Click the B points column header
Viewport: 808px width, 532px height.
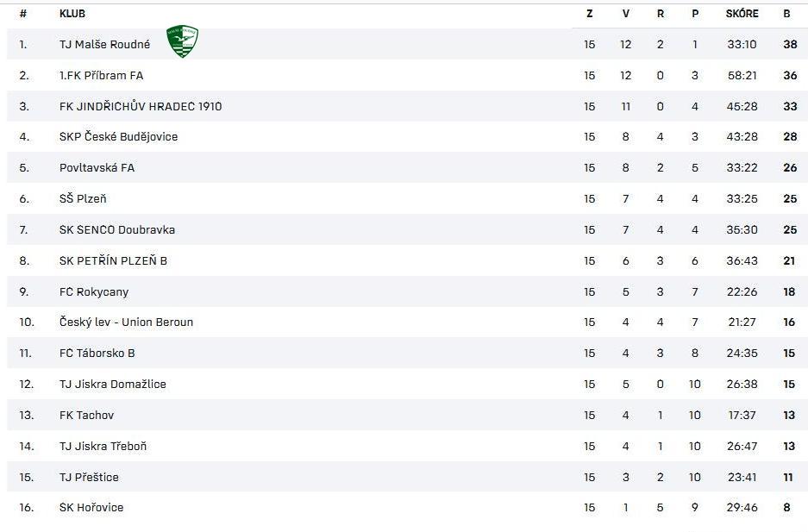point(786,14)
